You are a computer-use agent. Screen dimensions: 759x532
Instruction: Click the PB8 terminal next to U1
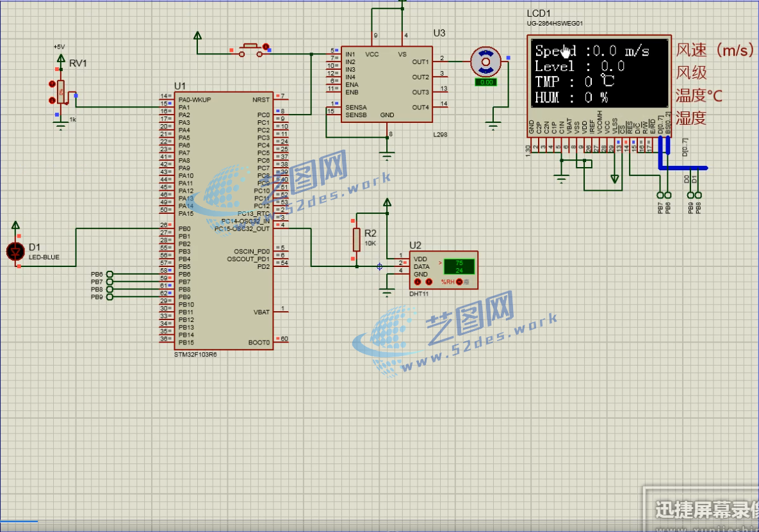(x=110, y=289)
